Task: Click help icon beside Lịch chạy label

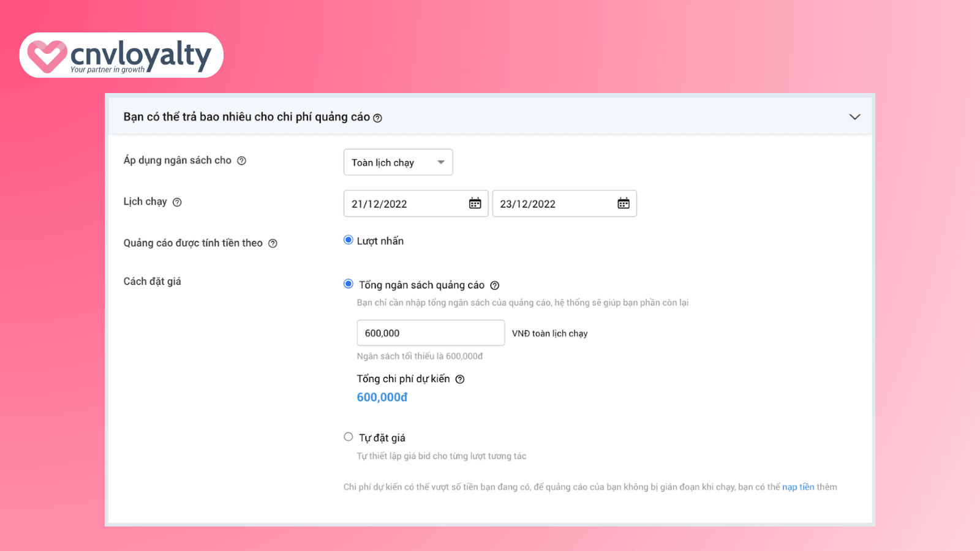Action: (177, 203)
